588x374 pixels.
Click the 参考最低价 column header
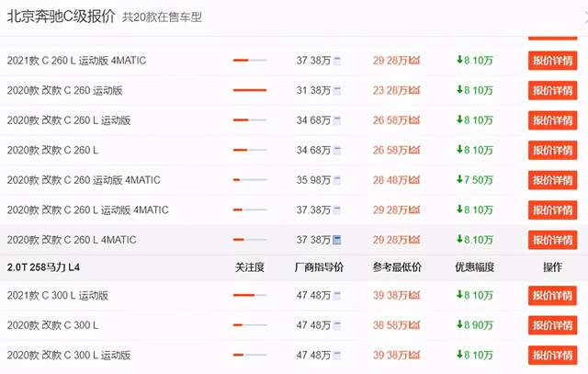(x=397, y=267)
